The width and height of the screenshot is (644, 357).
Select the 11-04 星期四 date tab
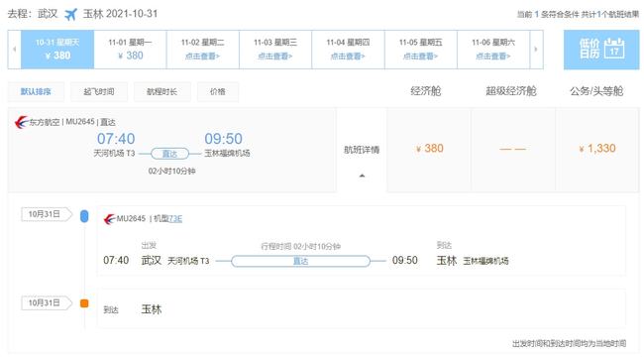click(349, 50)
